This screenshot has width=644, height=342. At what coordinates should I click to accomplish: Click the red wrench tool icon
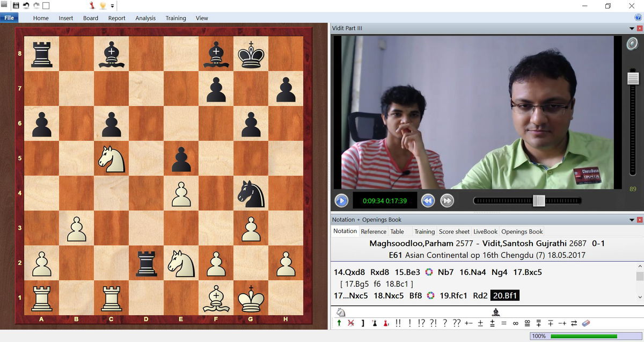tap(92, 5)
